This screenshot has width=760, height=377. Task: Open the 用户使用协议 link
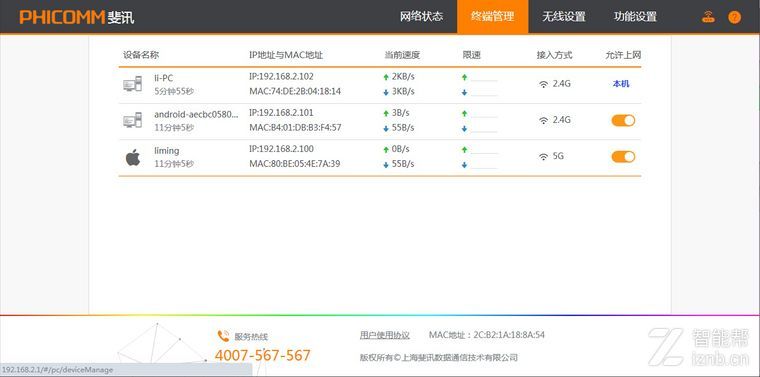[384, 335]
